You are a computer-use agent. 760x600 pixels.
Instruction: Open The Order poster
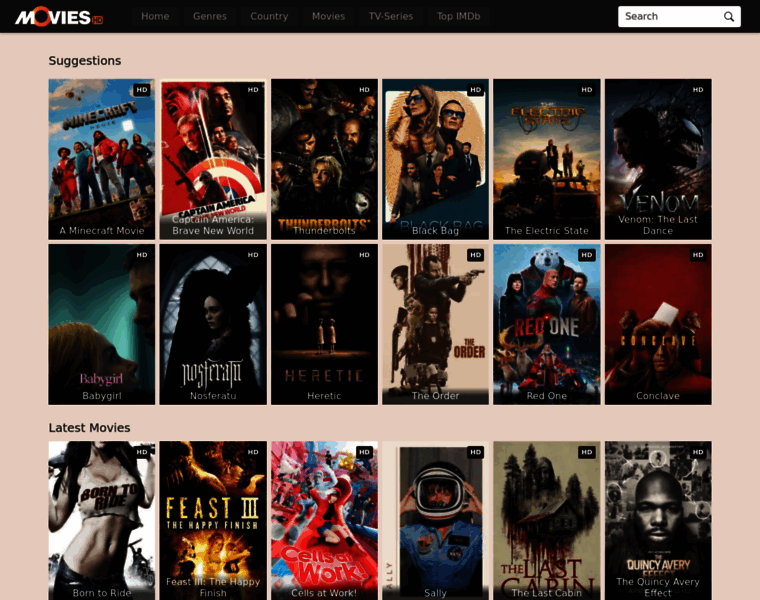(x=435, y=324)
